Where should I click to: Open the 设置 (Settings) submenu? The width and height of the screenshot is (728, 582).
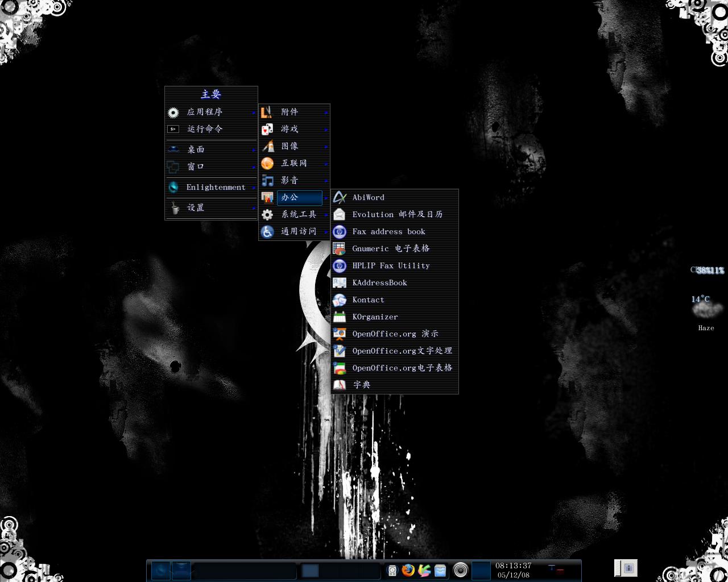tap(211, 207)
